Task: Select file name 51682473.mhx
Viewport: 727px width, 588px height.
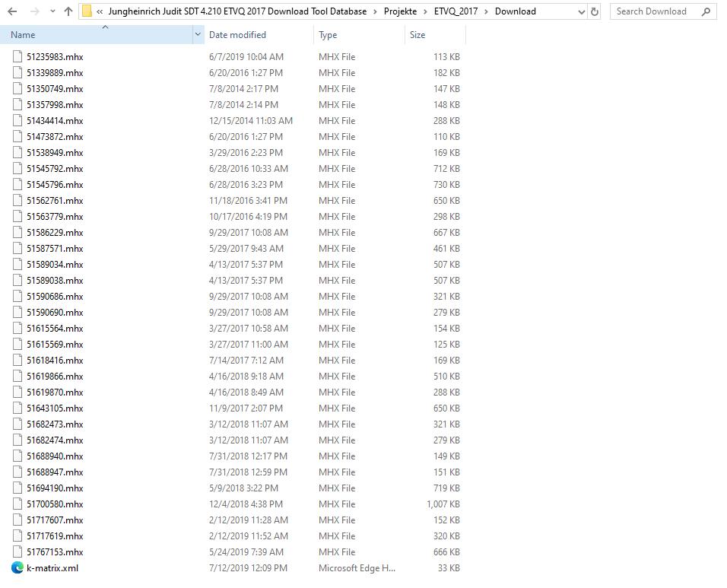Action: pos(55,424)
